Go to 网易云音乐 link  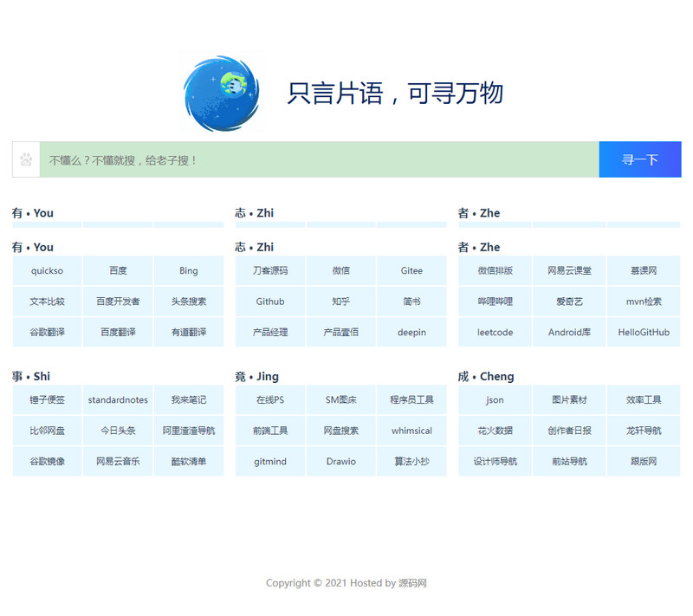[x=118, y=462]
